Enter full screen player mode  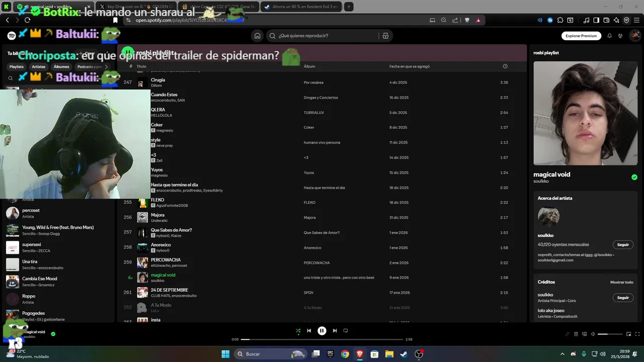pyautogui.click(x=636, y=334)
